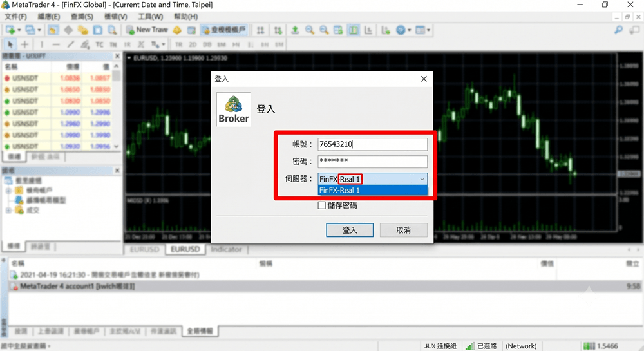Open the profiles toolbar icon
The height and width of the screenshot is (351, 644).
point(30,30)
